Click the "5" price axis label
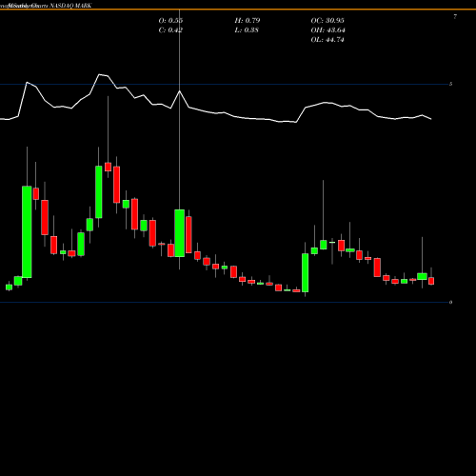Image resolution: width=476 pixels, height=476 pixels. tap(450, 84)
